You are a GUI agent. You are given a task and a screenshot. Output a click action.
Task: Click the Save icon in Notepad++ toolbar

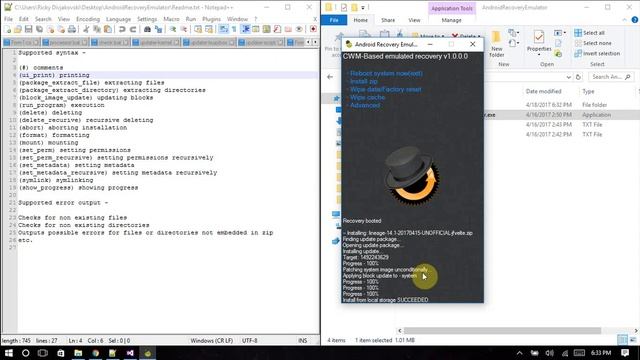(28, 29)
